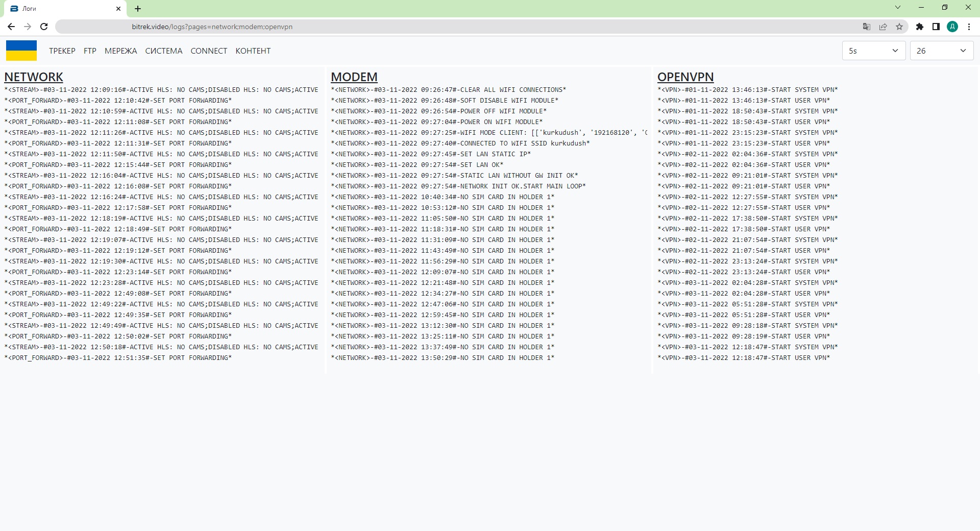Open the browser extensions puzzle icon
This screenshot has width=980, height=531.
[x=919, y=27]
